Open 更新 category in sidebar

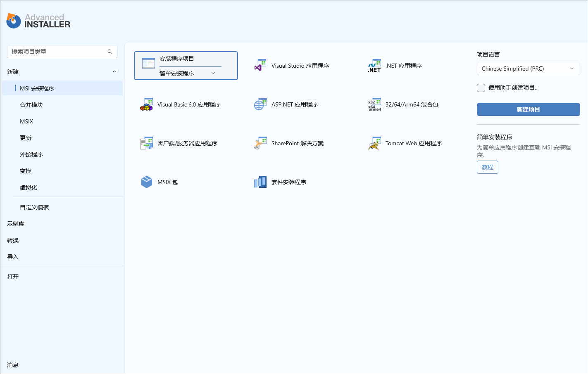pyautogui.click(x=62, y=138)
